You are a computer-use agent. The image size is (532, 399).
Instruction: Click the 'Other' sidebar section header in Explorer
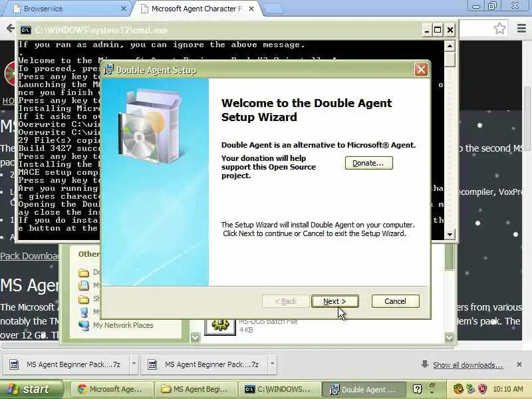[x=88, y=254]
